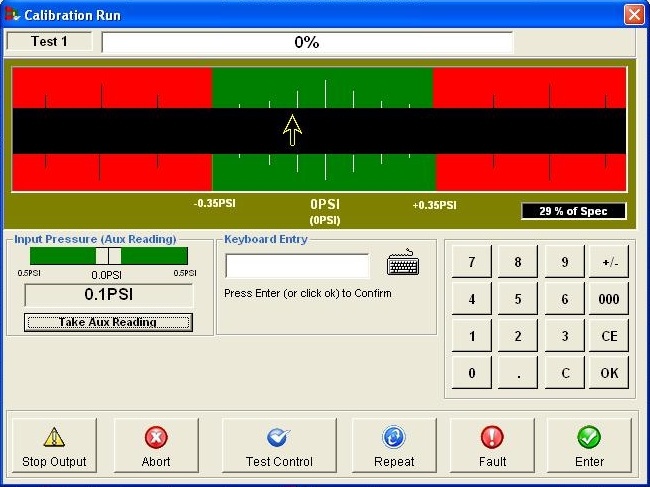Select the Test 1 label
Viewport: 650px width, 487px height.
(49, 41)
